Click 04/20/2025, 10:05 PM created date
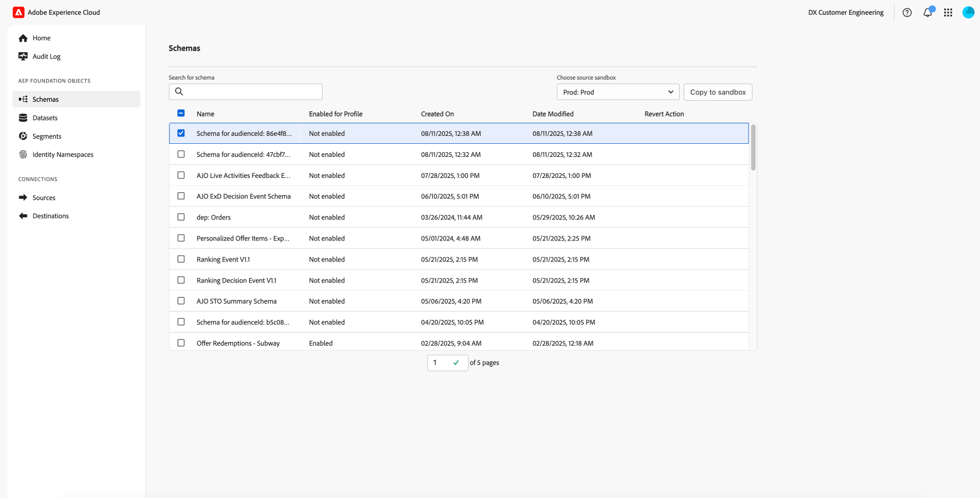The width and height of the screenshot is (980, 498). click(452, 322)
